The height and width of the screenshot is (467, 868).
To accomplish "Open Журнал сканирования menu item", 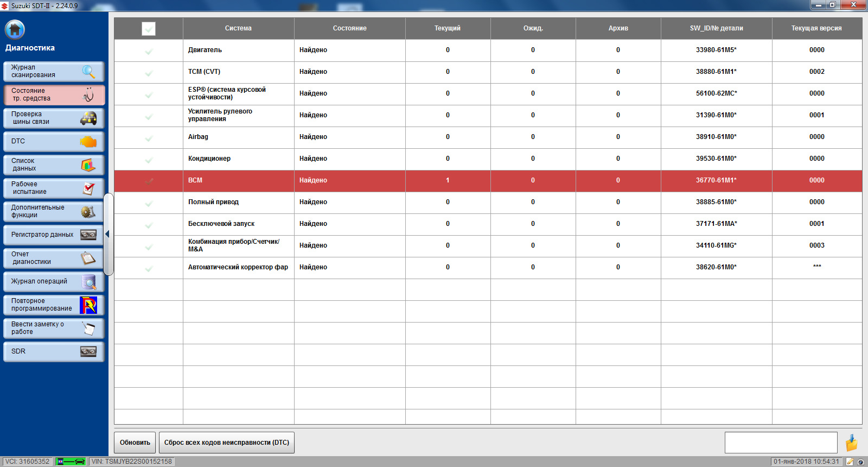I will tap(54, 71).
